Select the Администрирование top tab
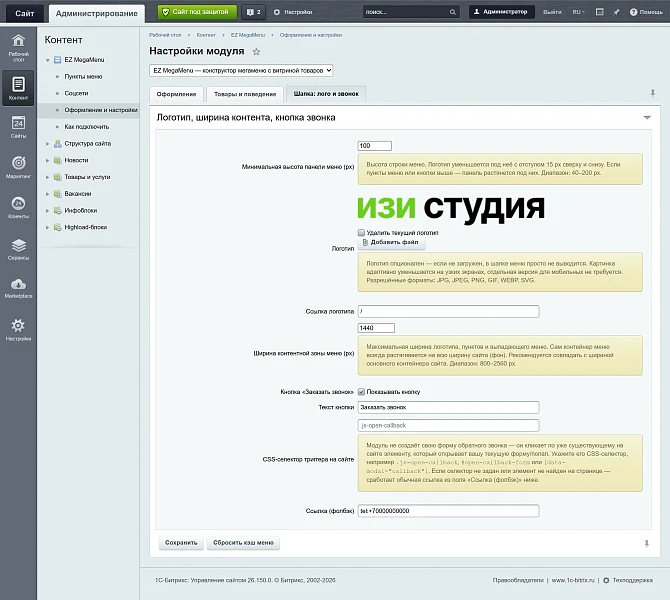 point(97,13)
